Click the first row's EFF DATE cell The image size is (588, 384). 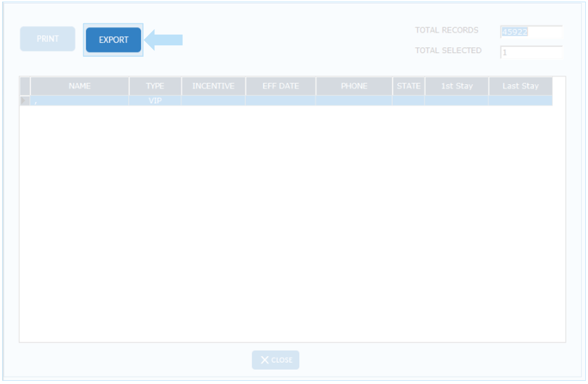tap(281, 100)
